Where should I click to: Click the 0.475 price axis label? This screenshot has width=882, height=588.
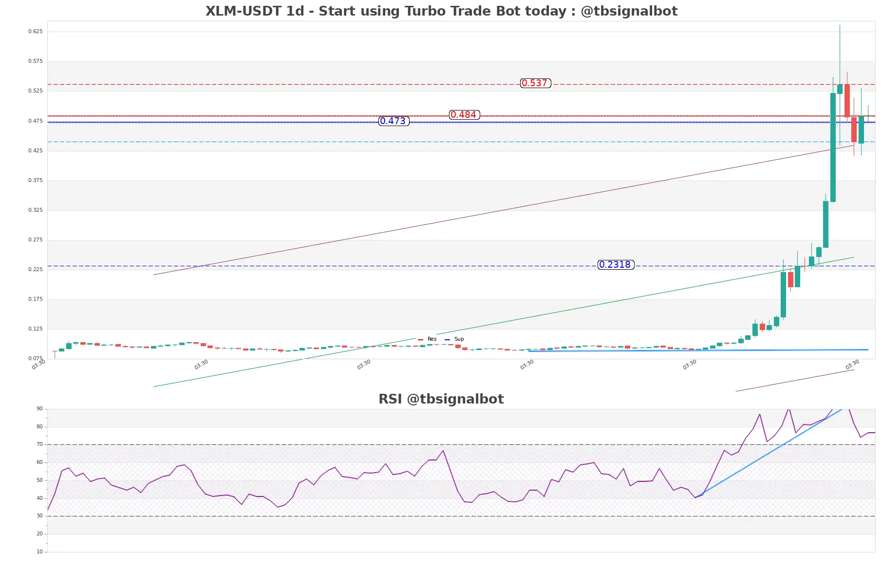[36, 121]
